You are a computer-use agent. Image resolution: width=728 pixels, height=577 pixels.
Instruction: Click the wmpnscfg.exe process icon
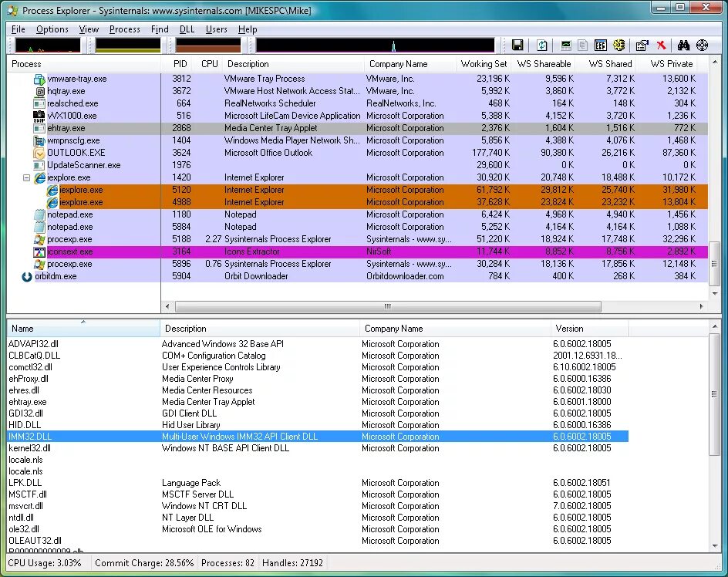[x=39, y=140]
